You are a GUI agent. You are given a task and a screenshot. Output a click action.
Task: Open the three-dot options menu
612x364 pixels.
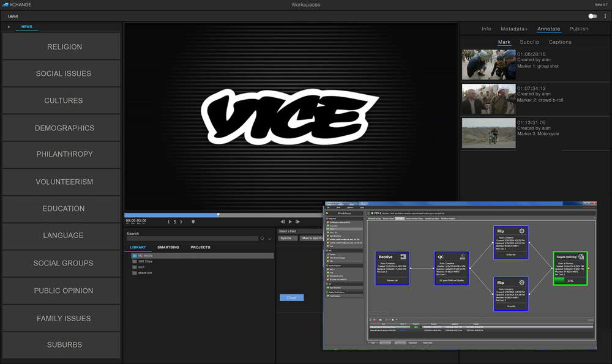(x=605, y=16)
